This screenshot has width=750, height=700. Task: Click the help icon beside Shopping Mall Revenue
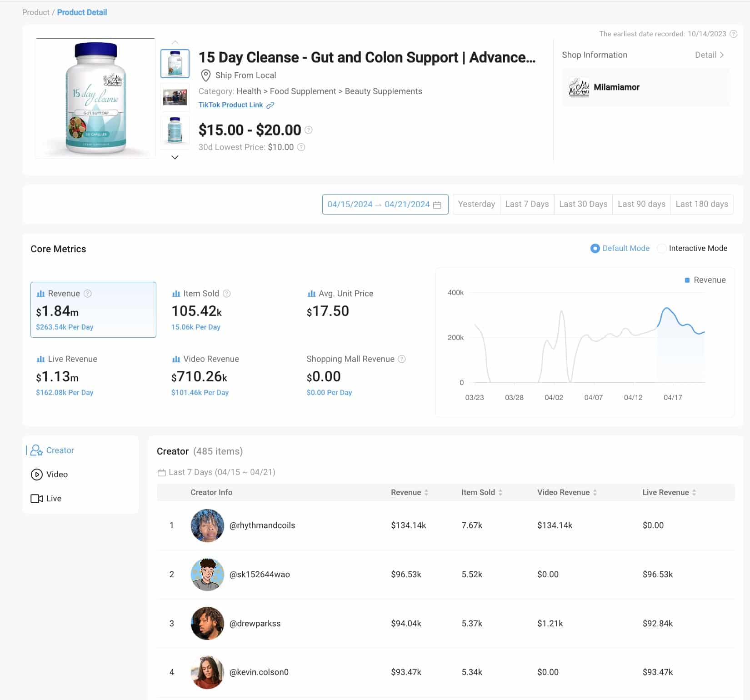(x=402, y=359)
